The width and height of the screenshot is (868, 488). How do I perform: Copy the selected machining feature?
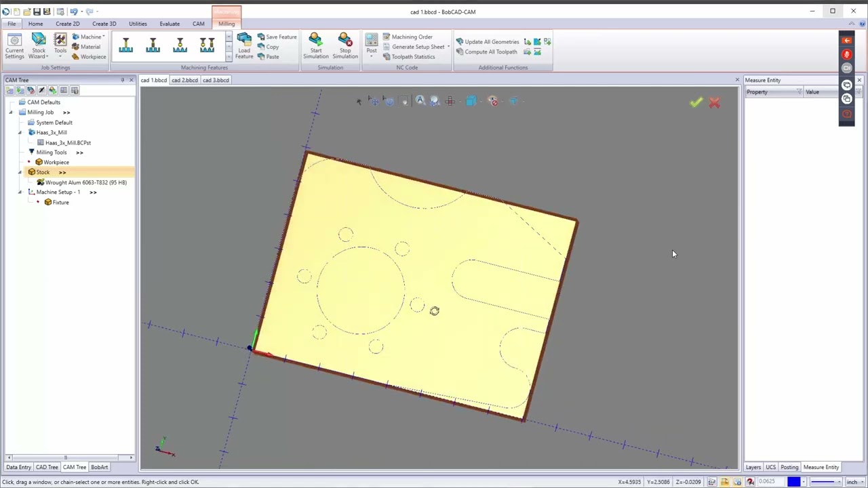click(268, 47)
